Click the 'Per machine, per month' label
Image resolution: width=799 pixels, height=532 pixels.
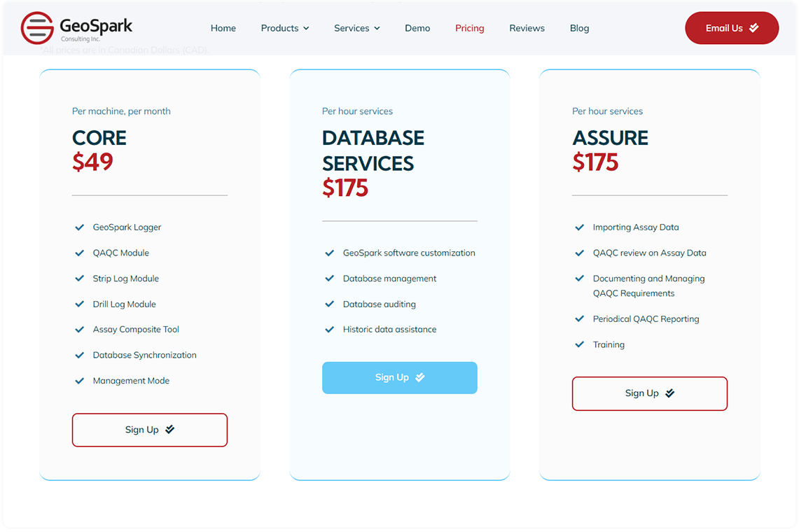[x=121, y=111]
